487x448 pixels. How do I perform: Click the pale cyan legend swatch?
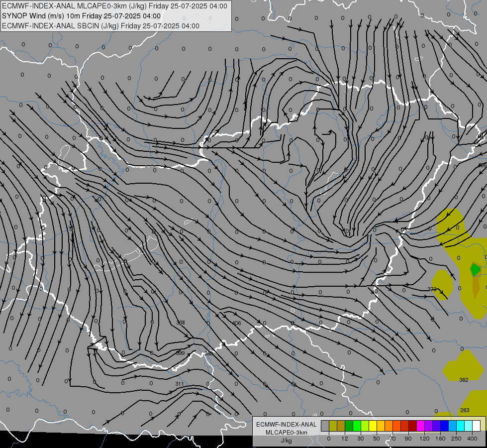point(469,426)
